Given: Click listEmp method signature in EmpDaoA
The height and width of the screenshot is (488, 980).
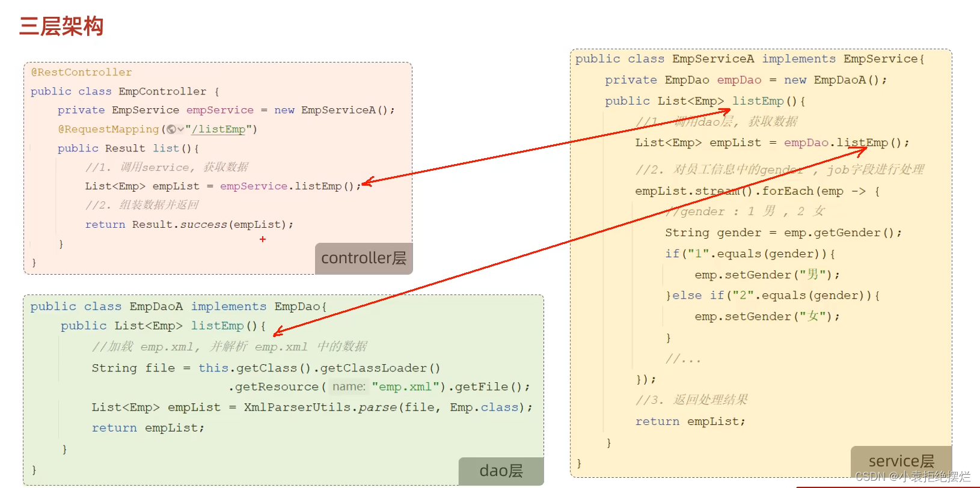Looking at the screenshot, I should pyautogui.click(x=163, y=326).
